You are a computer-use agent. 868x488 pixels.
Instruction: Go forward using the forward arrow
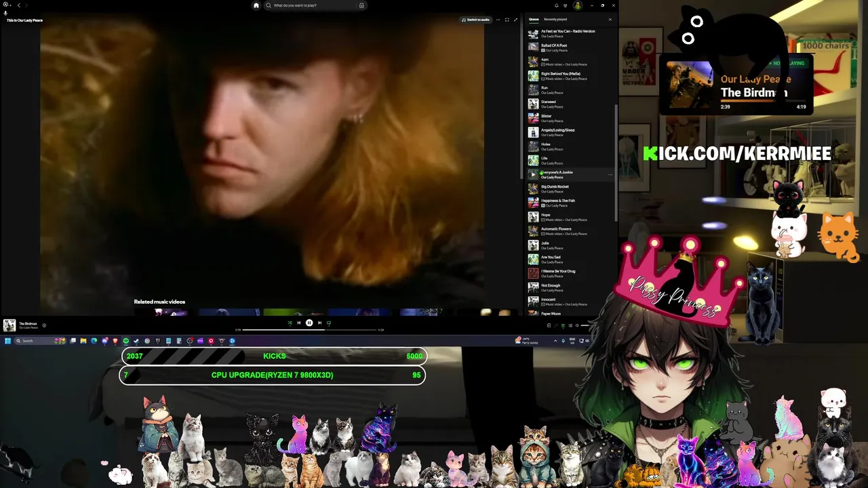[26, 5]
